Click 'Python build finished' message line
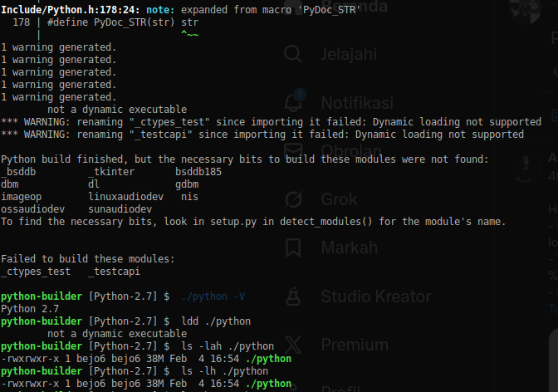 245,159
